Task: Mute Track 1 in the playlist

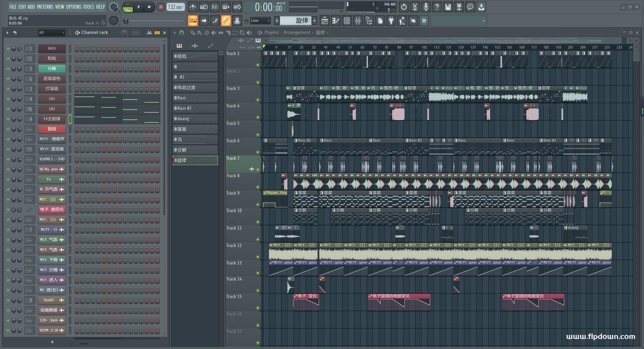Action: click(258, 65)
